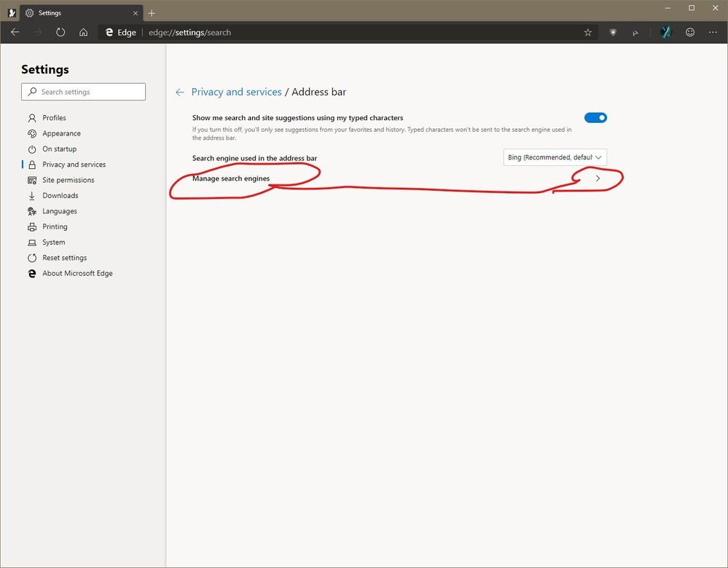Open the Settings and more ellipsis menu

[713, 32]
